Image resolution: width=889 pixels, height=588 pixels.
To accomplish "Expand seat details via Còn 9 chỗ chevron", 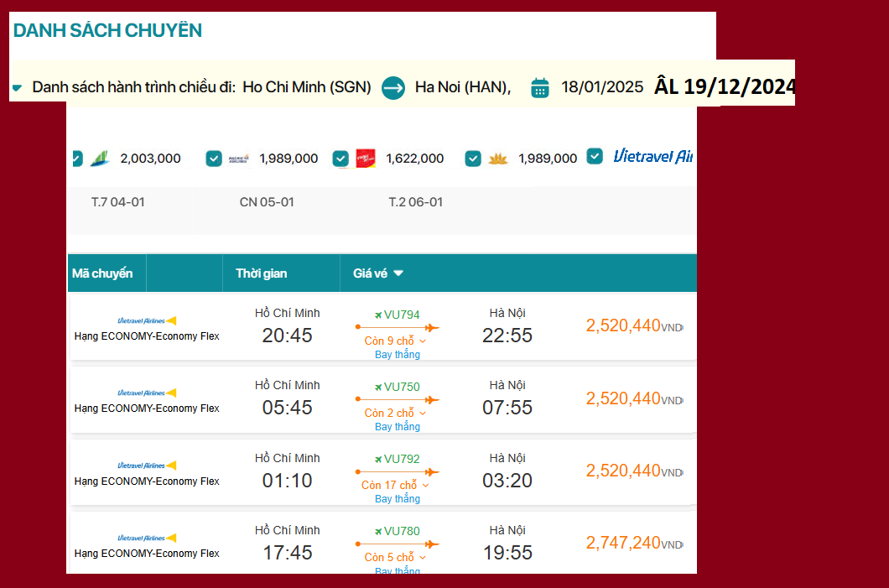I will click(421, 341).
